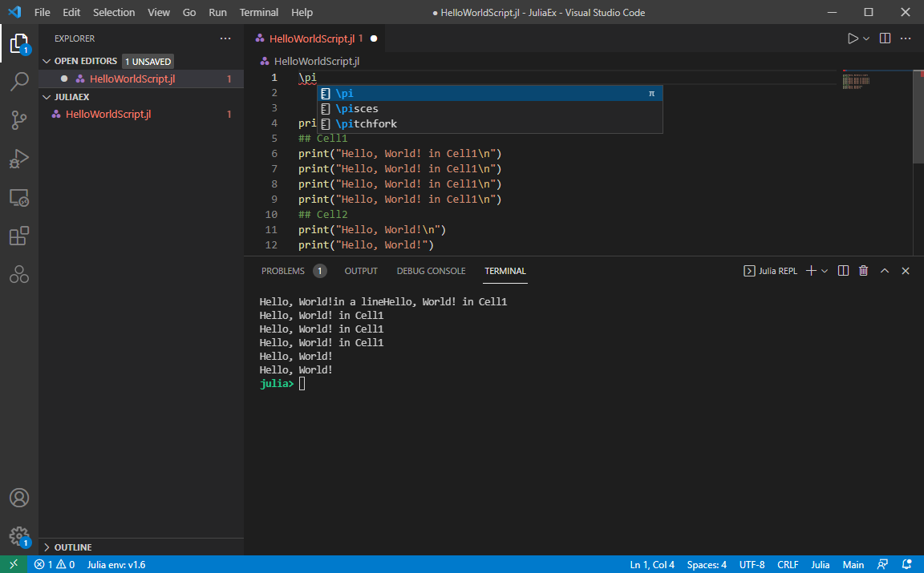This screenshot has width=924, height=573.
Task: Click the remote window icon in status bar
Action: (x=14, y=564)
